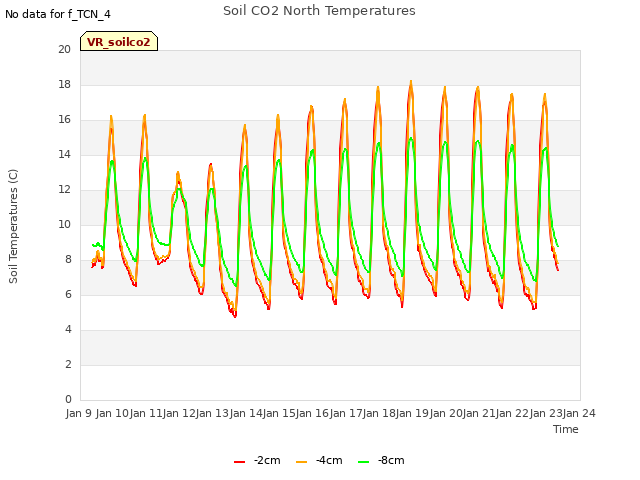
Task: Click the Jan 19 x-axis tick label
Action: 412,413
